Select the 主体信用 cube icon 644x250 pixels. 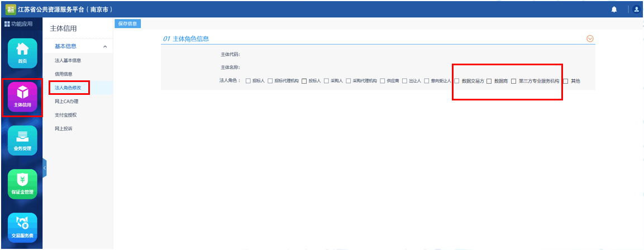click(22, 97)
